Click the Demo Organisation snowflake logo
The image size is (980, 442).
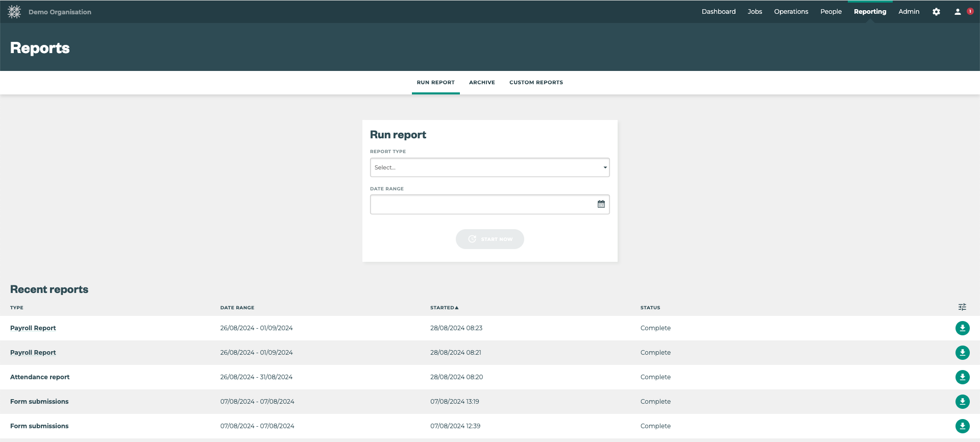(14, 12)
